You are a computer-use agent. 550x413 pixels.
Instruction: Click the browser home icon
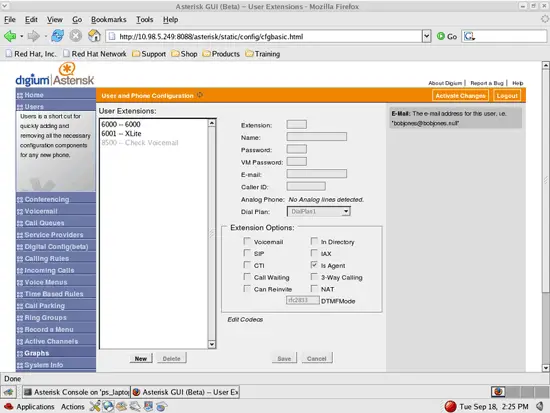tap(94, 36)
